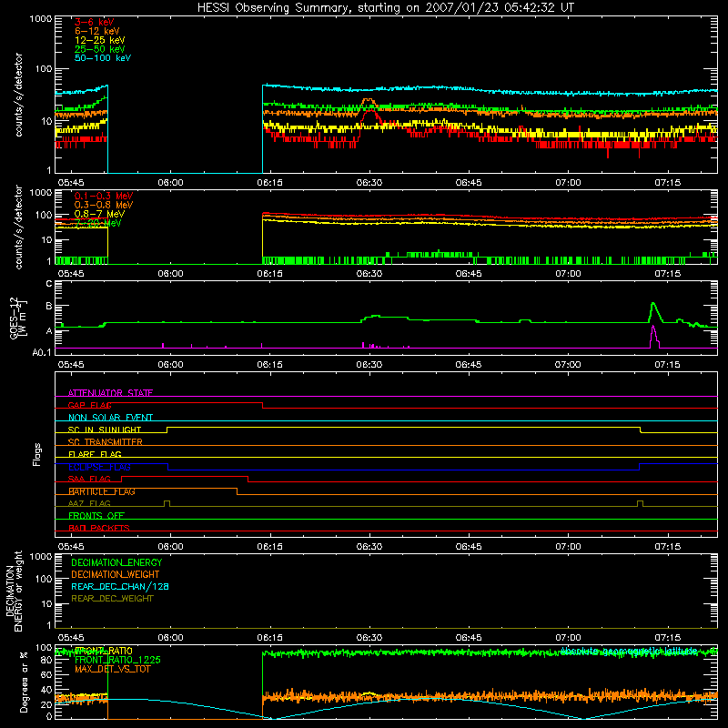This screenshot has height=728, width=728.
Task: Click the GOES B-class level tick label
Action: [49, 306]
